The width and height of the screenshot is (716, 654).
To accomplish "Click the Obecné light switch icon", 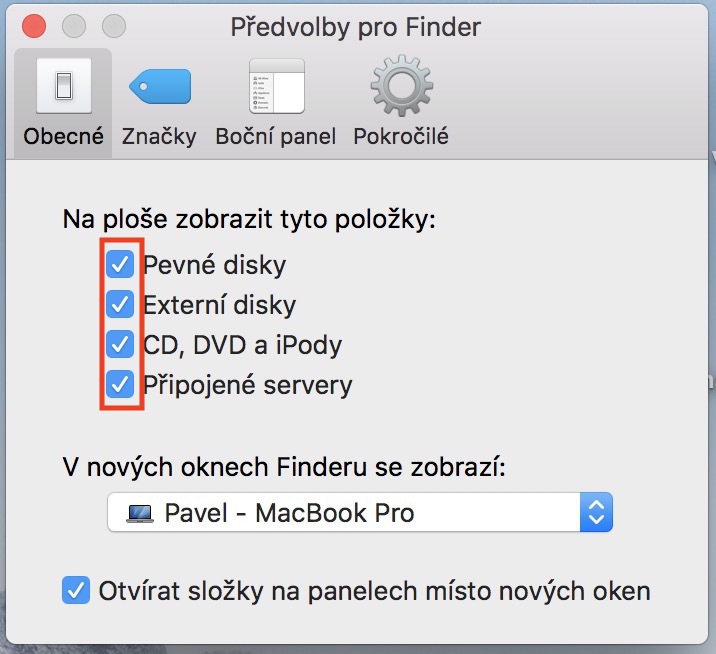I will click(x=64, y=87).
